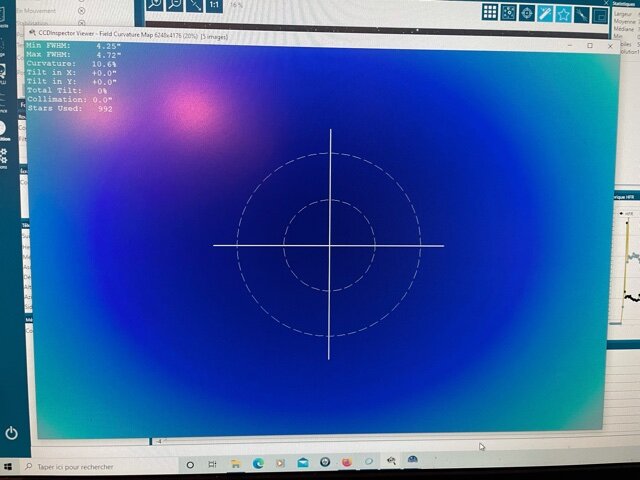Toggle the crosshair target icon
The height and width of the screenshot is (480, 640).
527,13
